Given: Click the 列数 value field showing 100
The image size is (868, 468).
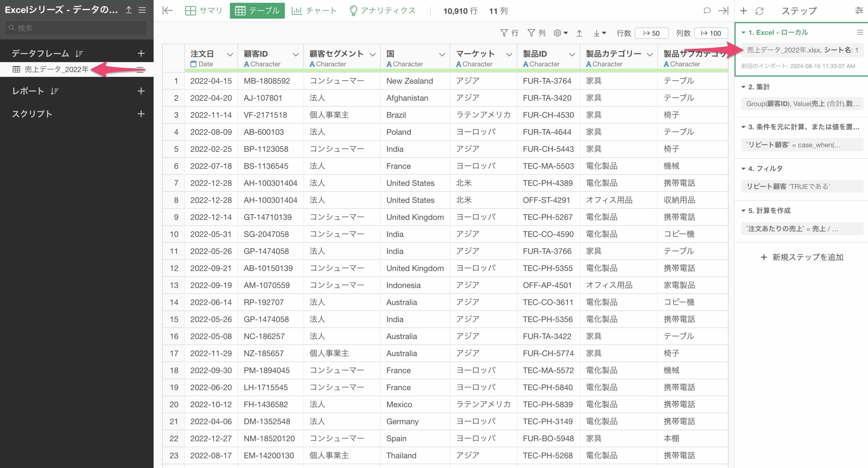Looking at the screenshot, I should pyautogui.click(x=711, y=33).
